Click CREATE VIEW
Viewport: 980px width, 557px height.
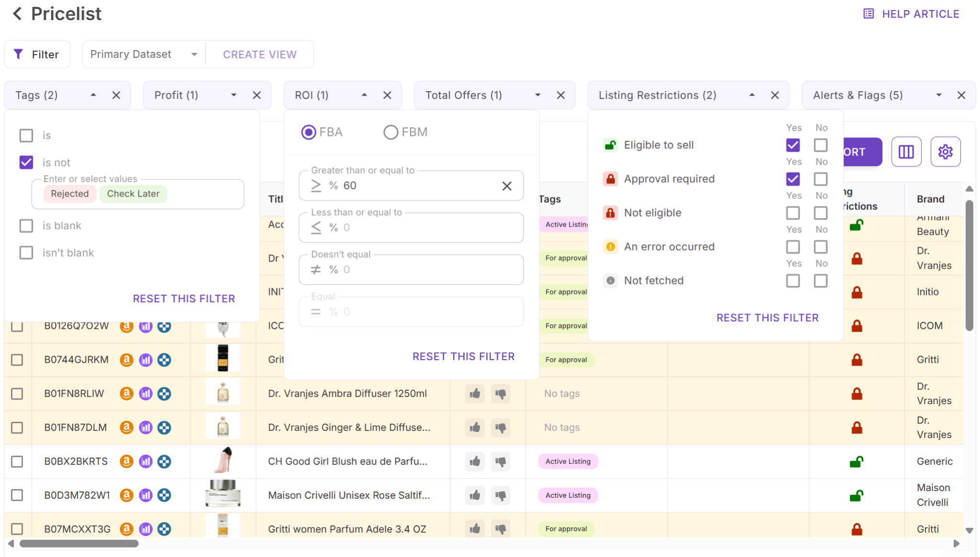pyautogui.click(x=260, y=55)
